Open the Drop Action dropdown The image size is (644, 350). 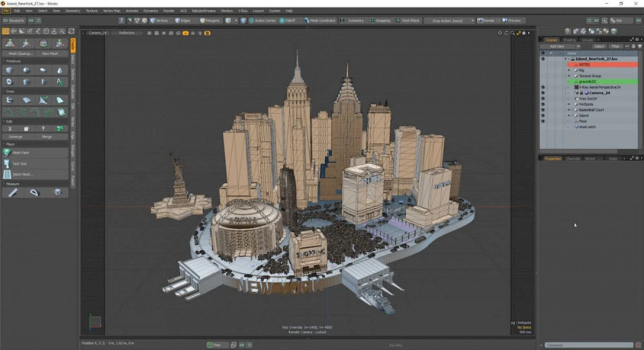click(449, 20)
